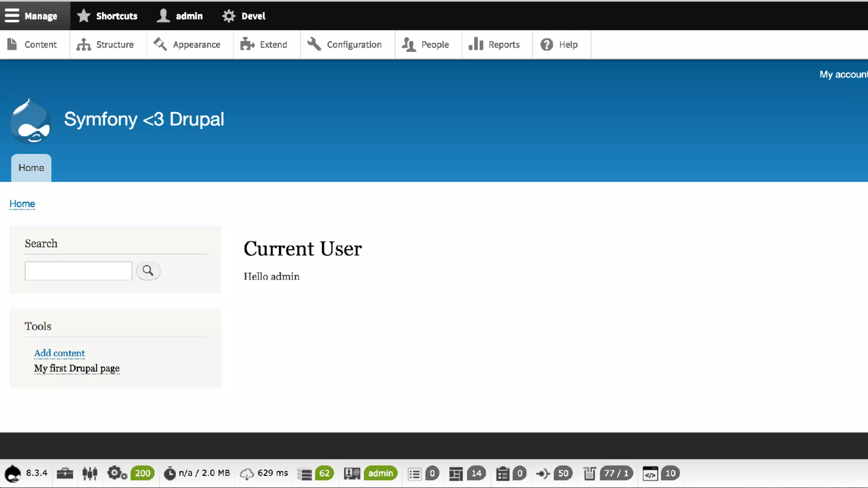Viewport: 868px width, 488px height.
Task: Click the Add content link
Action: 59,353
